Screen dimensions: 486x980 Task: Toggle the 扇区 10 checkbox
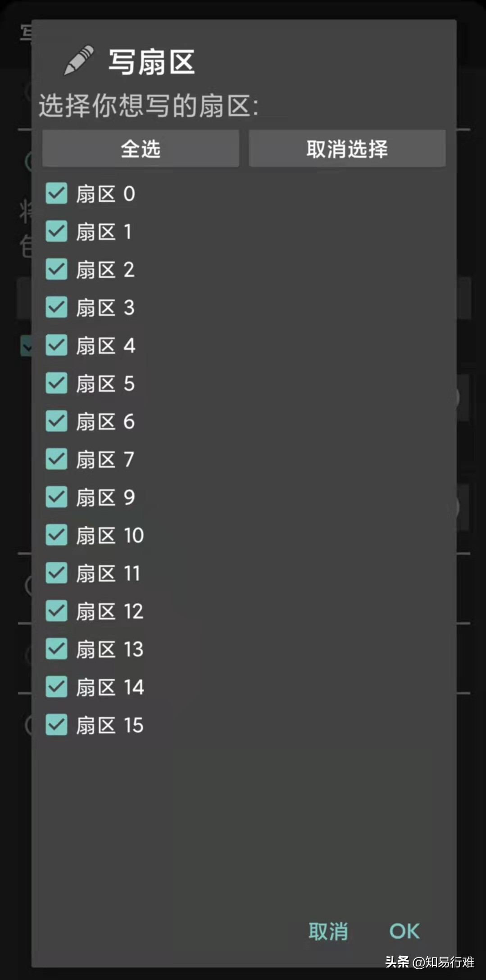pos(57,535)
